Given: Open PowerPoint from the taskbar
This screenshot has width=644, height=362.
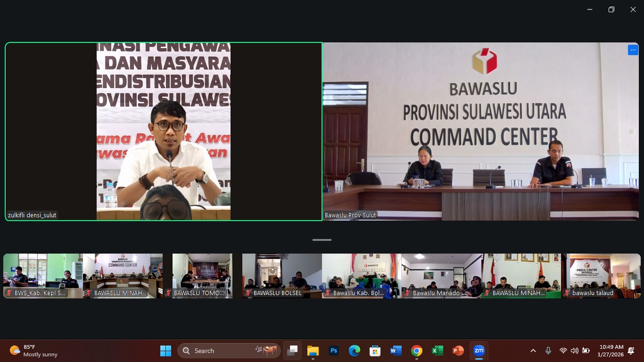Looking at the screenshot, I should tap(458, 351).
